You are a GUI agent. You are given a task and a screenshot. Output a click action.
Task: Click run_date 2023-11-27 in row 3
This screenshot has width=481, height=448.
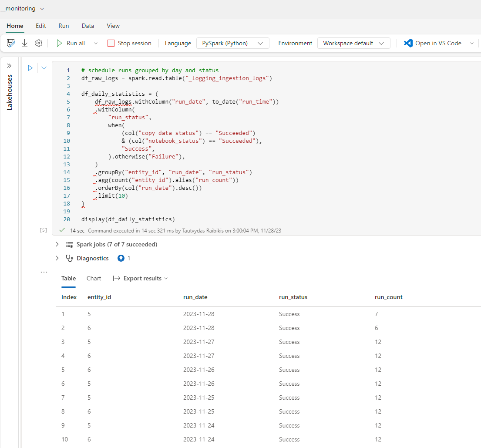pyautogui.click(x=199, y=342)
